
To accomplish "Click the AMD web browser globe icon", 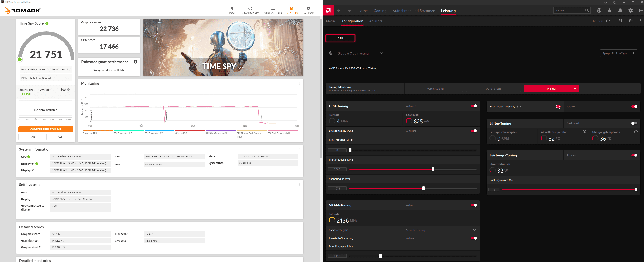I will (x=599, y=11).
